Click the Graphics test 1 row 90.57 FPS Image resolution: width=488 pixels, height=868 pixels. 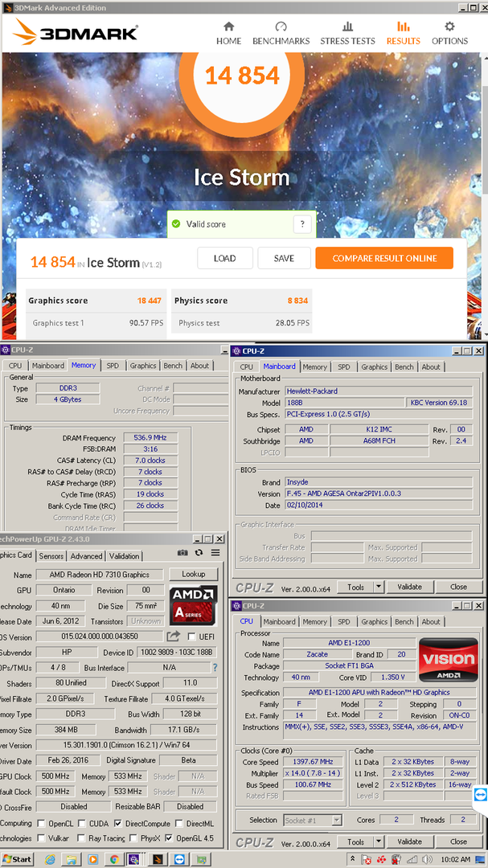96,323
